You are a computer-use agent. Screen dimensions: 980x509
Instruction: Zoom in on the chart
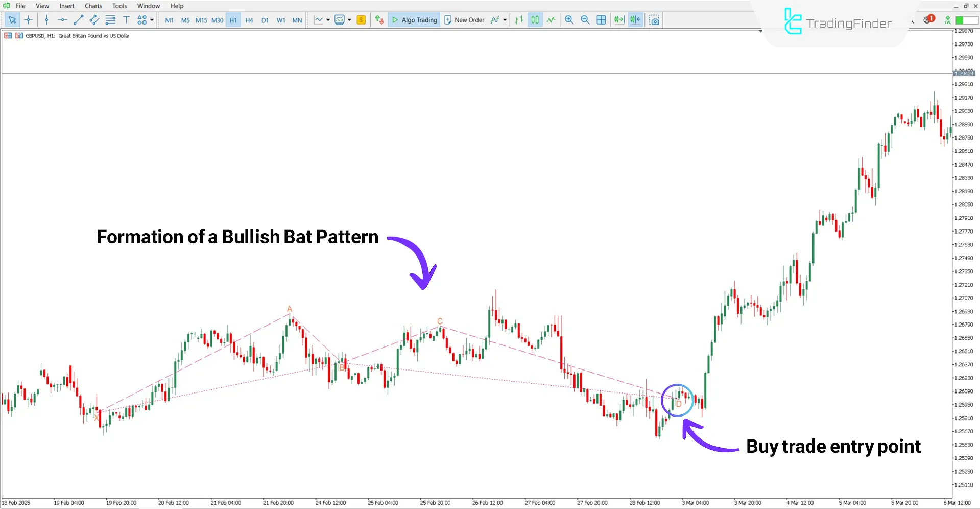[x=569, y=20]
